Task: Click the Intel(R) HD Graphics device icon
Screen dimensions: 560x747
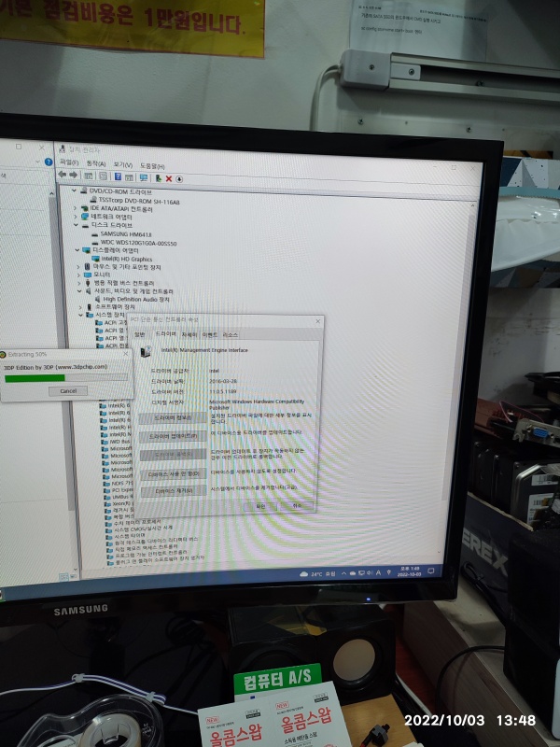Action: [x=95, y=259]
